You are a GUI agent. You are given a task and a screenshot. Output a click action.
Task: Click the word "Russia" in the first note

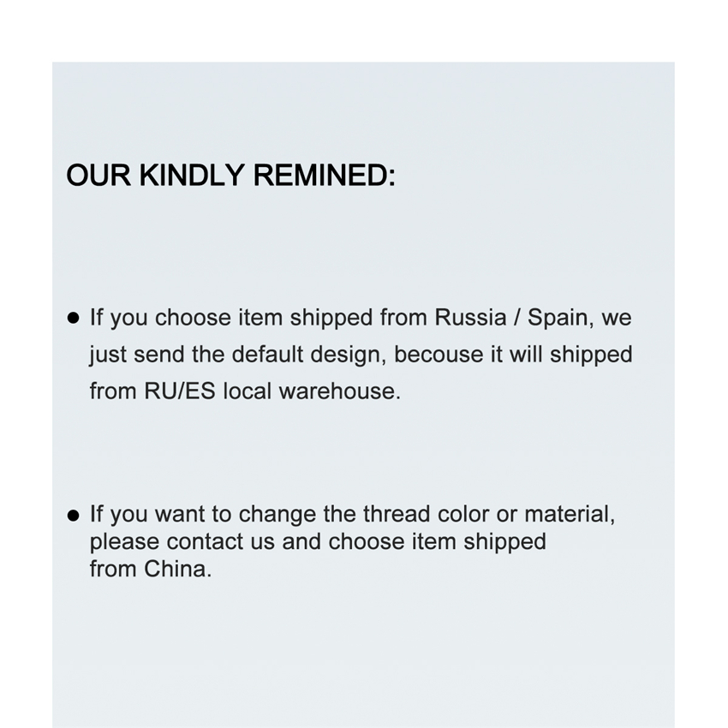[x=470, y=318]
